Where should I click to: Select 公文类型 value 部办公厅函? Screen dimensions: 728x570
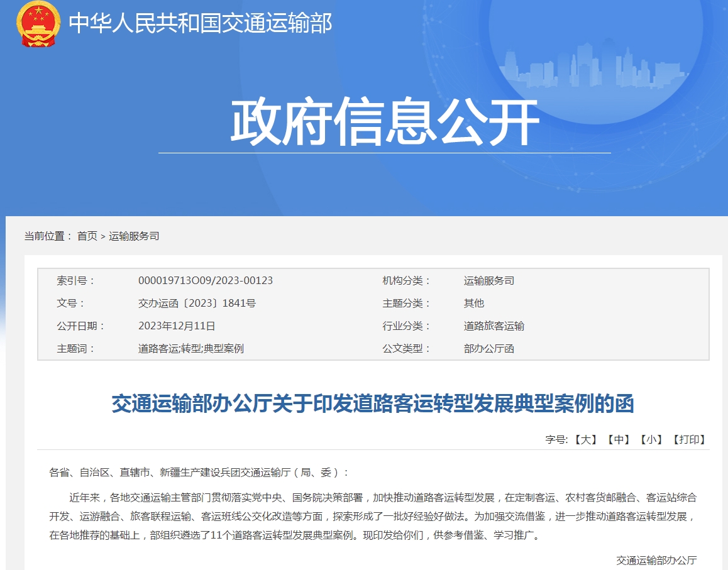489,348
